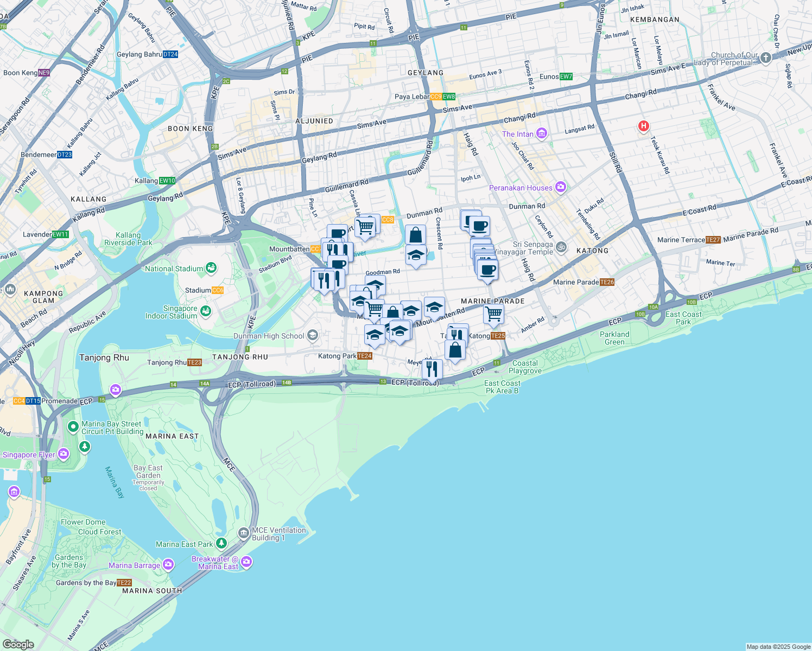The width and height of the screenshot is (812, 651).
Task: Open purple camera pin east of Promenade label
Action: click(x=115, y=390)
